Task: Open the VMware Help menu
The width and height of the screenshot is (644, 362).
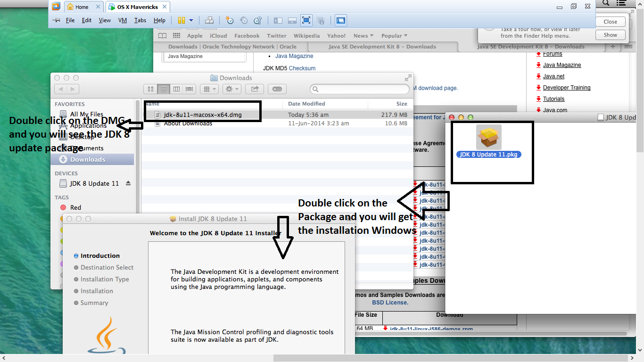Action: click(159, 20)
